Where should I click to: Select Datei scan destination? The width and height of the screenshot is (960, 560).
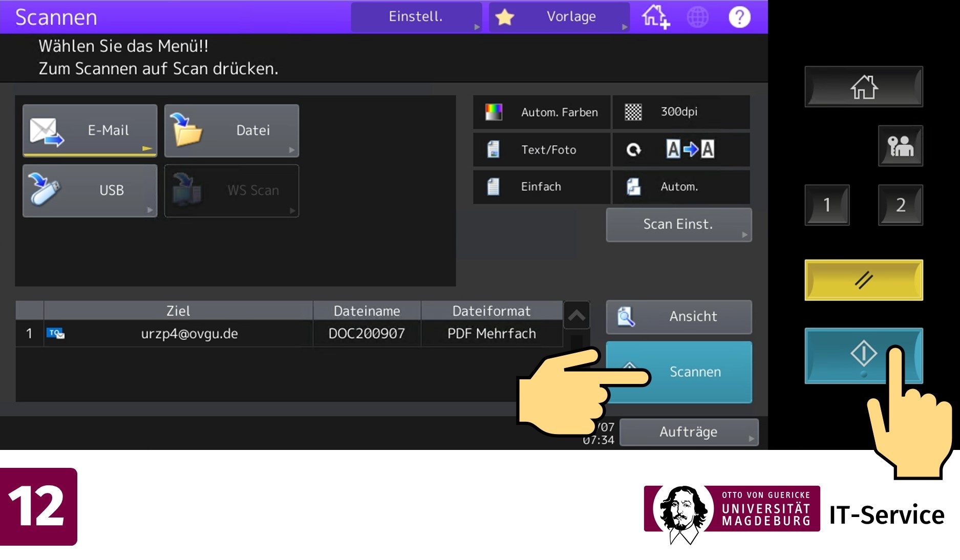pos(231,131)
